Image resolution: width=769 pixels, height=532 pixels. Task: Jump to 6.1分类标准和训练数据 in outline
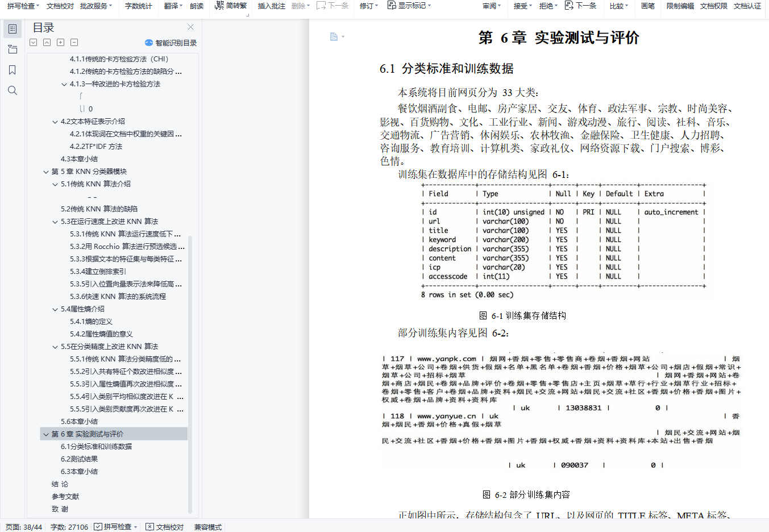click(x=97, y=447)
